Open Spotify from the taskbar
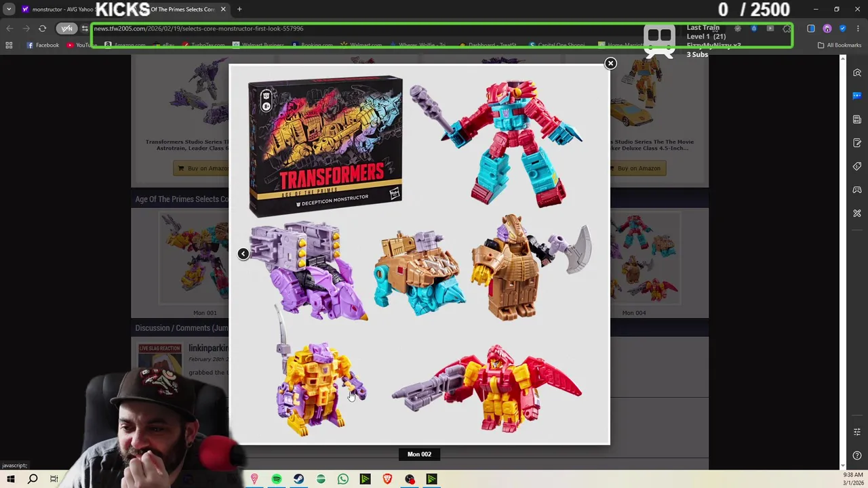 click(277, 479)
